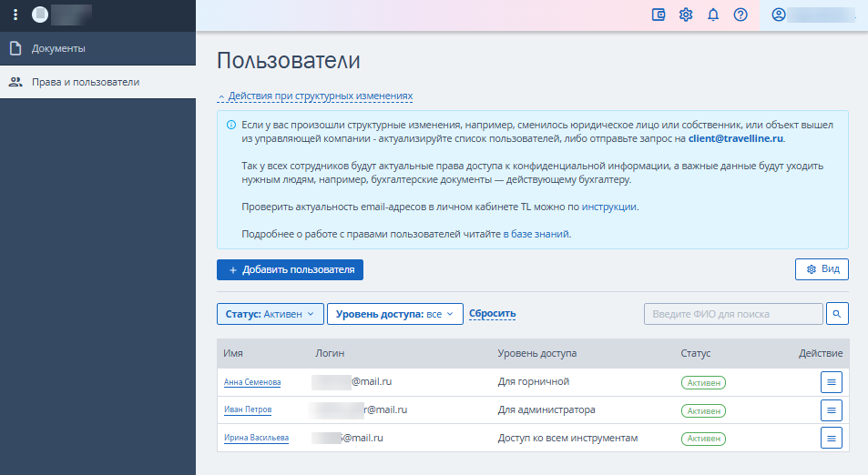Open the user Ирина Васильева
Screen dimensions: 868x475
coord(256,438)
